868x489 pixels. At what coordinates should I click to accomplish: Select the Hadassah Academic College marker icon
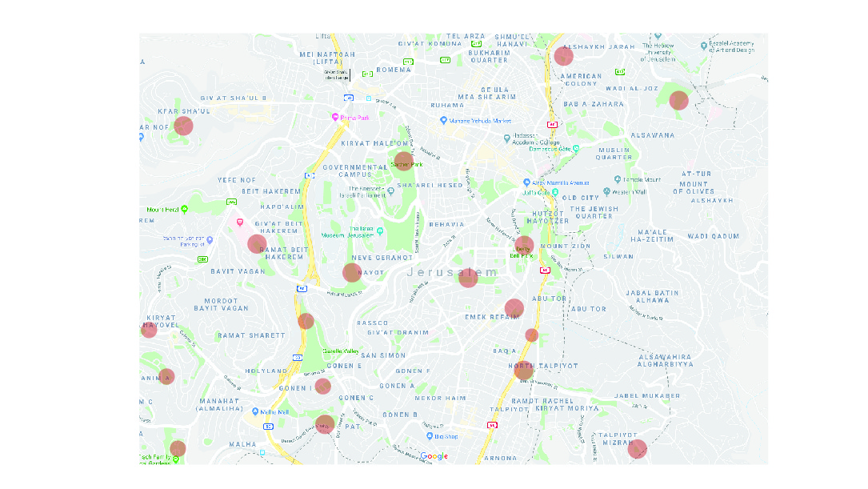(x=506, y=138)
